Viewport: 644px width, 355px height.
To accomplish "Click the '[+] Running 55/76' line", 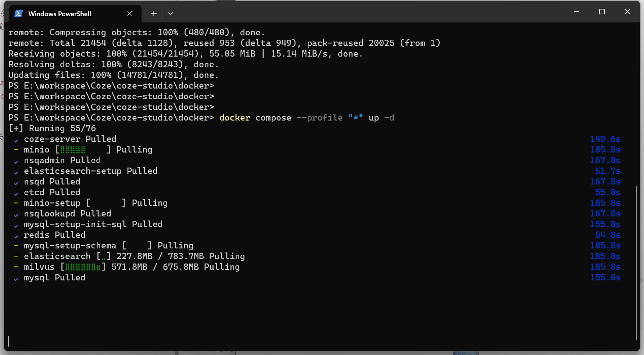I will click(52, 129).
